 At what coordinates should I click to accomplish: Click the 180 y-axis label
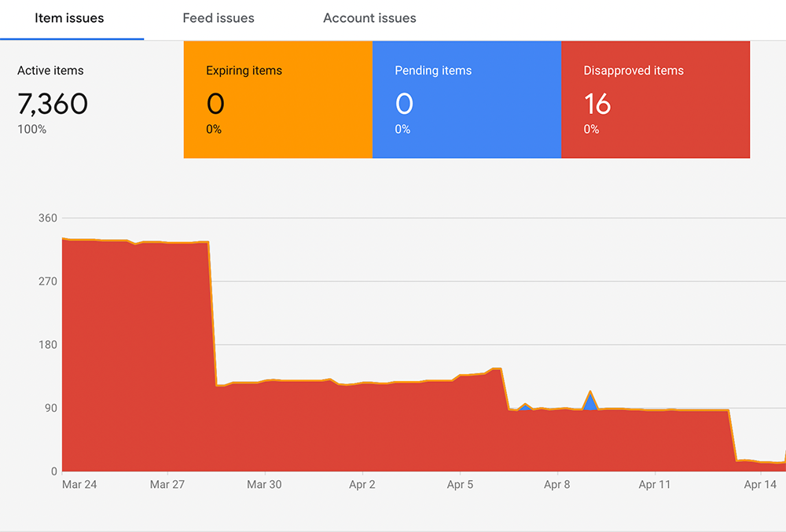click(x=48, y=345)
